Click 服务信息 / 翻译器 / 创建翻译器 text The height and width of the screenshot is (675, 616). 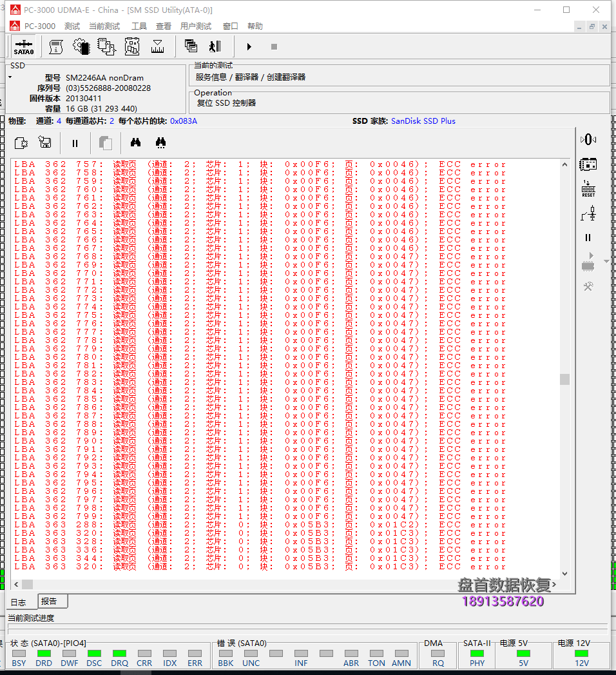pos(251,77)
